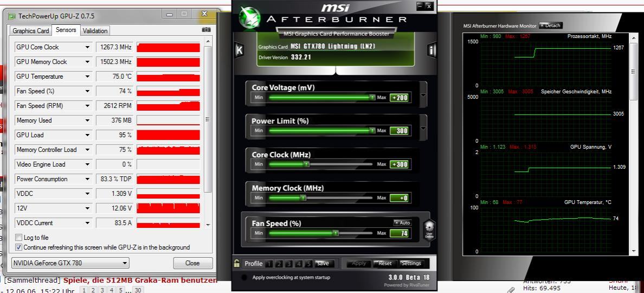Toggle the User Define fan gear icon
644x293 pixels.
[x=429, y=230]
